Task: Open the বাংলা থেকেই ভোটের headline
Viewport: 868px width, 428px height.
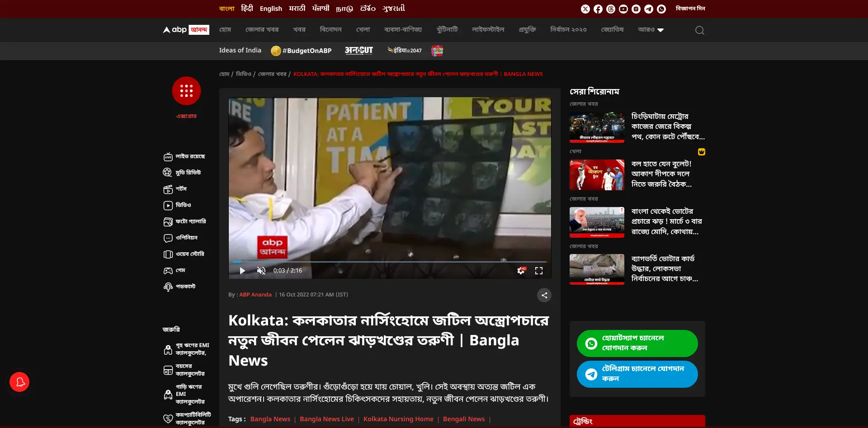Action: pyautogui.click(x=667, y=221)
